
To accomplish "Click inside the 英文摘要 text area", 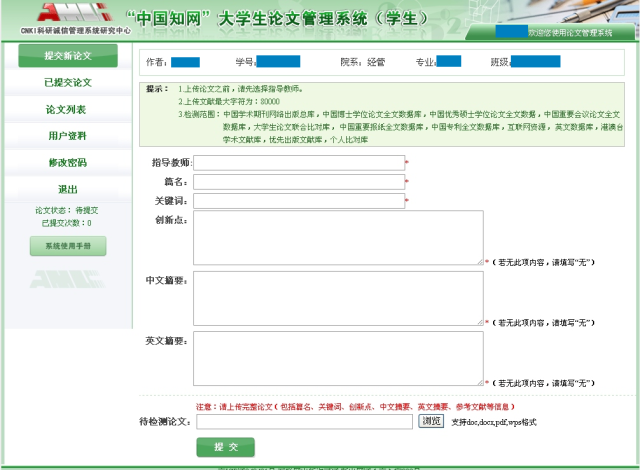I will coord(338,359).
